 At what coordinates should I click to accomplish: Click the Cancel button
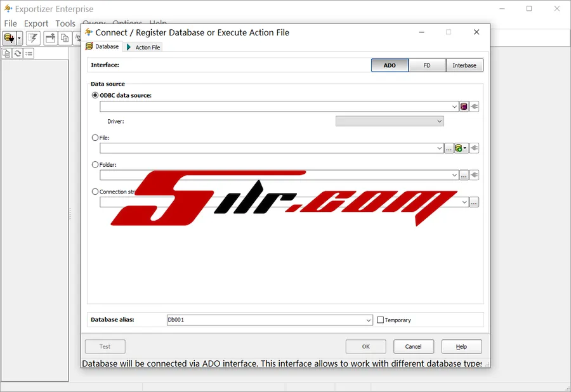(x=413, y=346)
